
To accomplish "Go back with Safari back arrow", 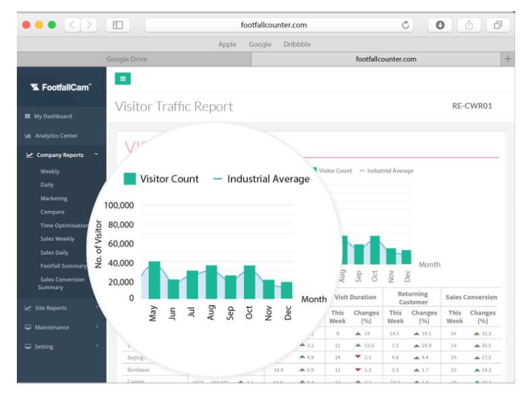I will point(73,25).
